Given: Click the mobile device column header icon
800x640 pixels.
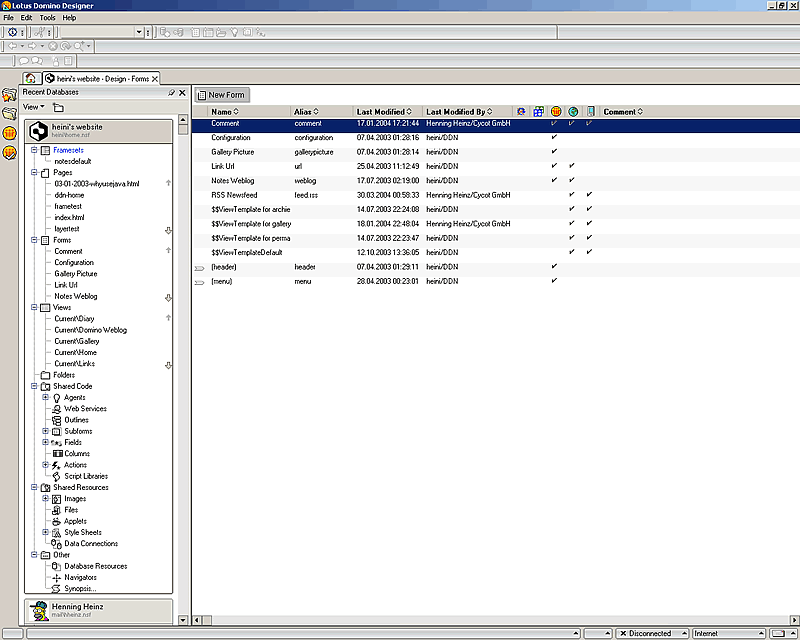Looking at the screenshot, I should [x=590, y=111].
